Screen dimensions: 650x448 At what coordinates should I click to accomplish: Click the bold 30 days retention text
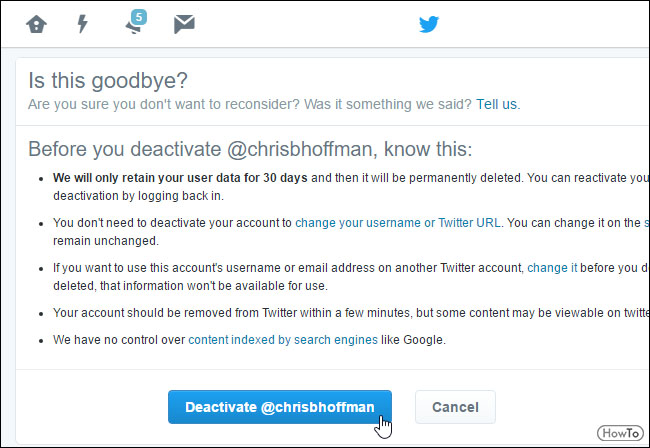180,178
